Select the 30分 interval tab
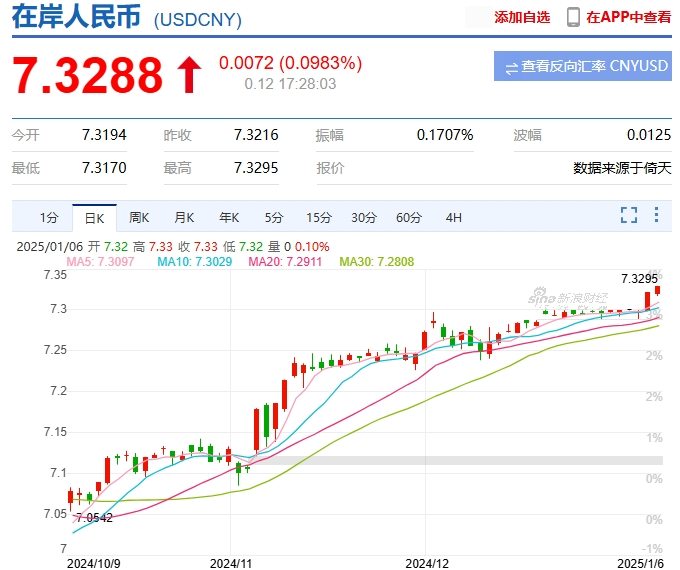The image size is (680, 570). [364, 217]
